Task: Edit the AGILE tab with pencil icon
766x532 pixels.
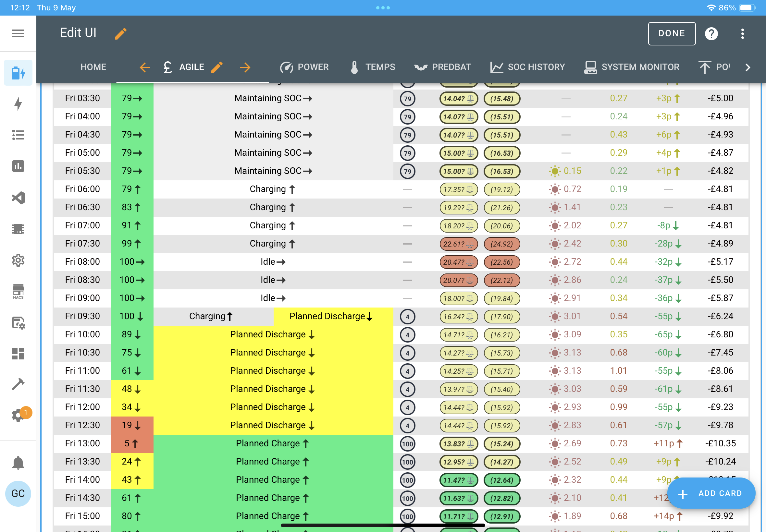Action: 216,67
